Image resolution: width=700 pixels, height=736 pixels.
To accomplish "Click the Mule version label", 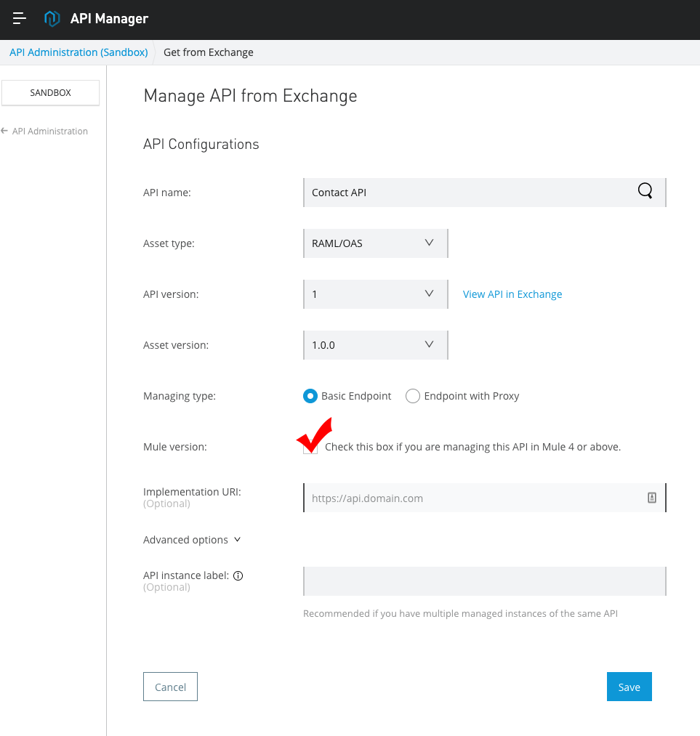I will coord(174,447).
